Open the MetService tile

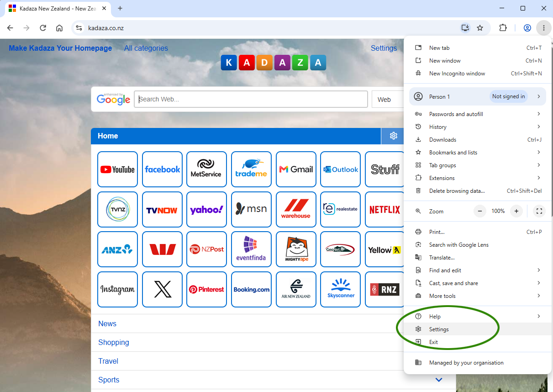pos(206,170)
